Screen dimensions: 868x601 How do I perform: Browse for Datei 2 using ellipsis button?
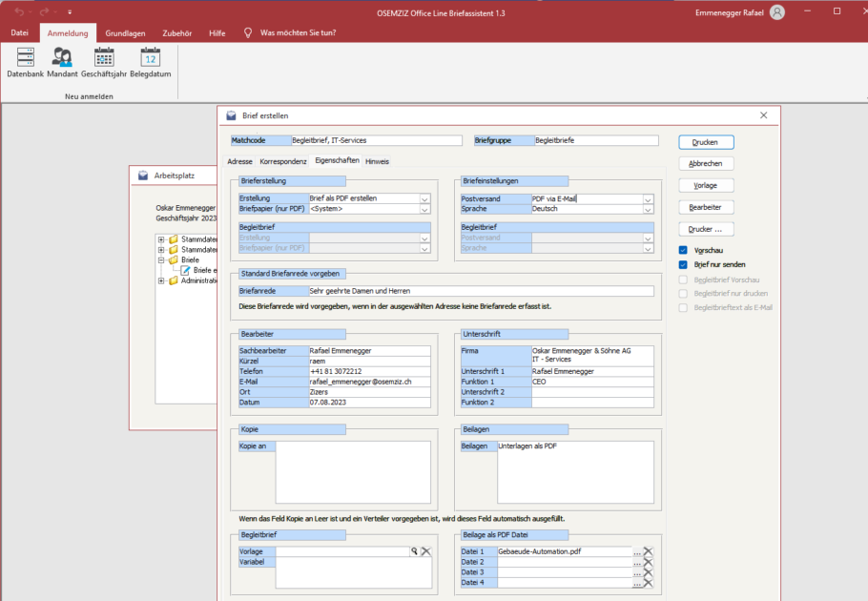[636, 562]
